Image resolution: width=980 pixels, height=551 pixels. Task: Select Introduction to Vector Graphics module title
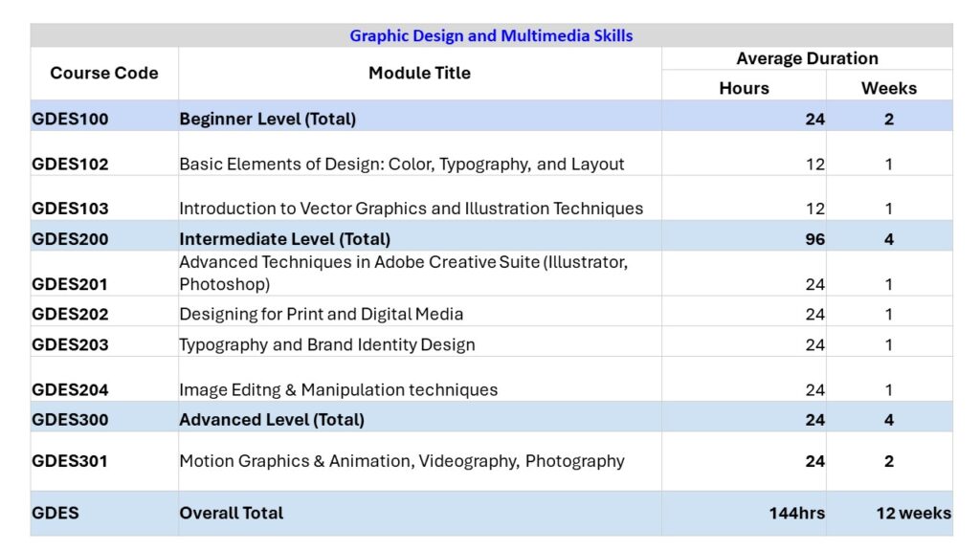tap(412, 209)
